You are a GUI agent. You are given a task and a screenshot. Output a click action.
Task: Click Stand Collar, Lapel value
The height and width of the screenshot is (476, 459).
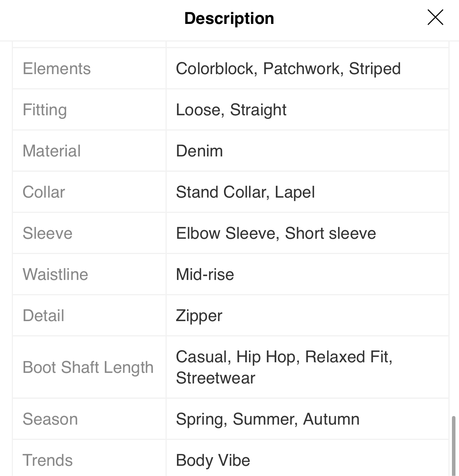pyautogui.click(x=245, y=192)
